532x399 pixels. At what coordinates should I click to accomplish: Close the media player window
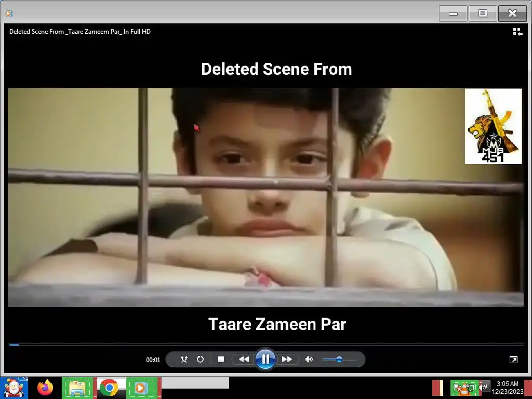(x=512, y=14)
